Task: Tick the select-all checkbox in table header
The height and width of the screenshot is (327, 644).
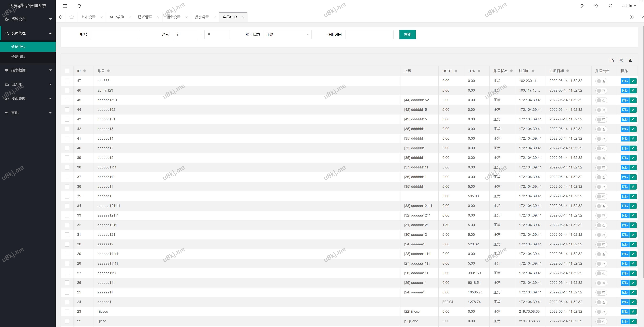Action: [x=67, y=71]
